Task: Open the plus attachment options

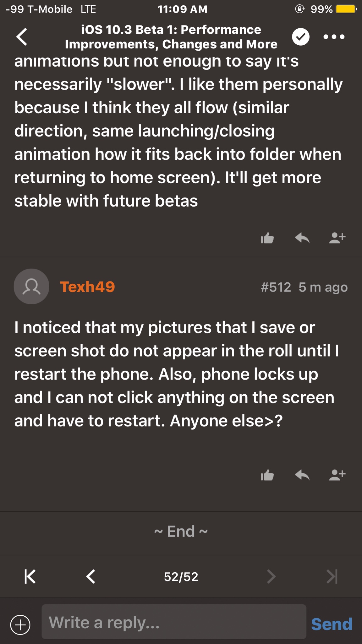Action: pos(20,624)
